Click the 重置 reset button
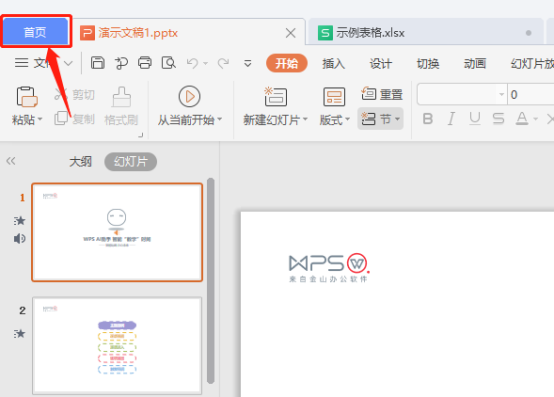Screen dimensions: 554x397 (382, 94)
